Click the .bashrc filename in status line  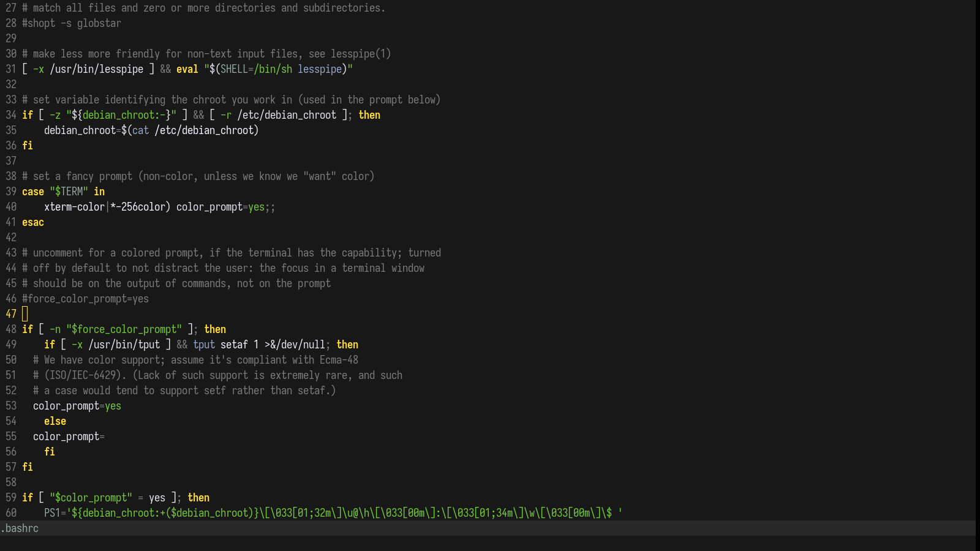click(20, 528)
